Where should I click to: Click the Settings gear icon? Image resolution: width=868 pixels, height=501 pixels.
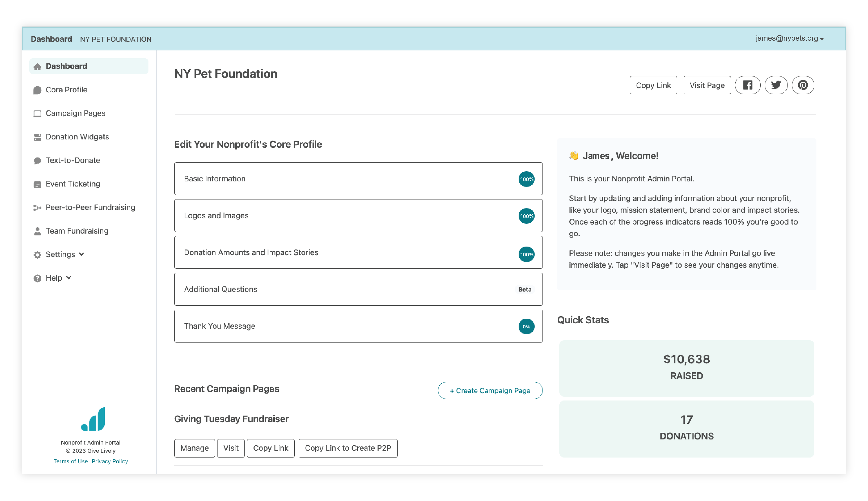point(37,255)
